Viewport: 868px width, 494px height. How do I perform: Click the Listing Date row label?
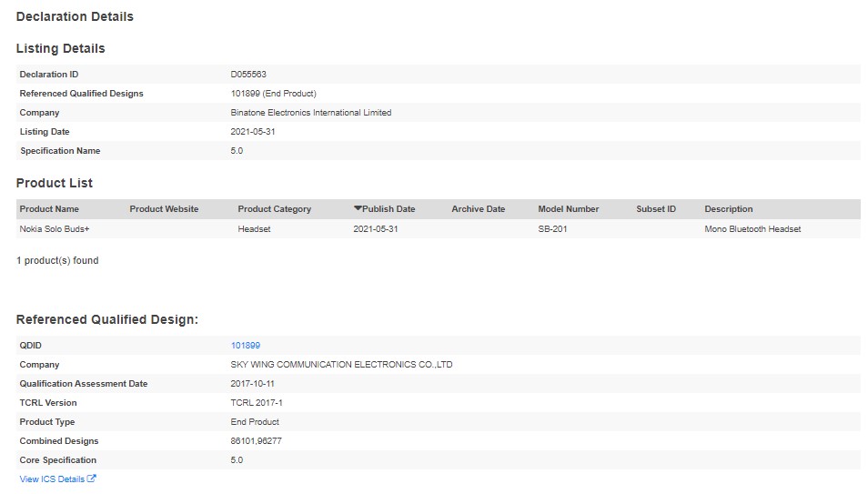[45, 132]
